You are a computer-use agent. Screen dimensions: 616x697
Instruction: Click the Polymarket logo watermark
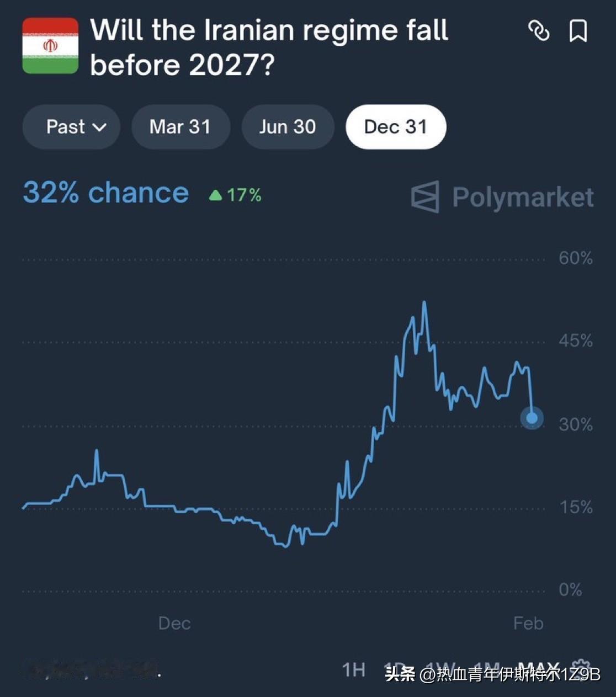[503, 197]
